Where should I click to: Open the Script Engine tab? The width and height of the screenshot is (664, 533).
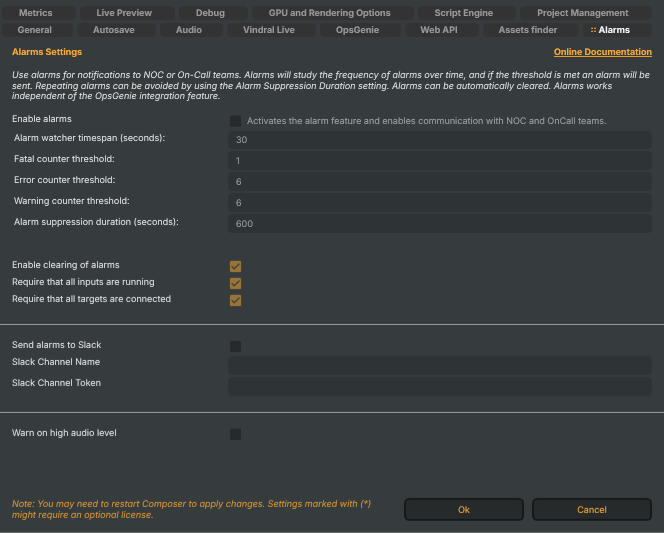tap(467, 13)
